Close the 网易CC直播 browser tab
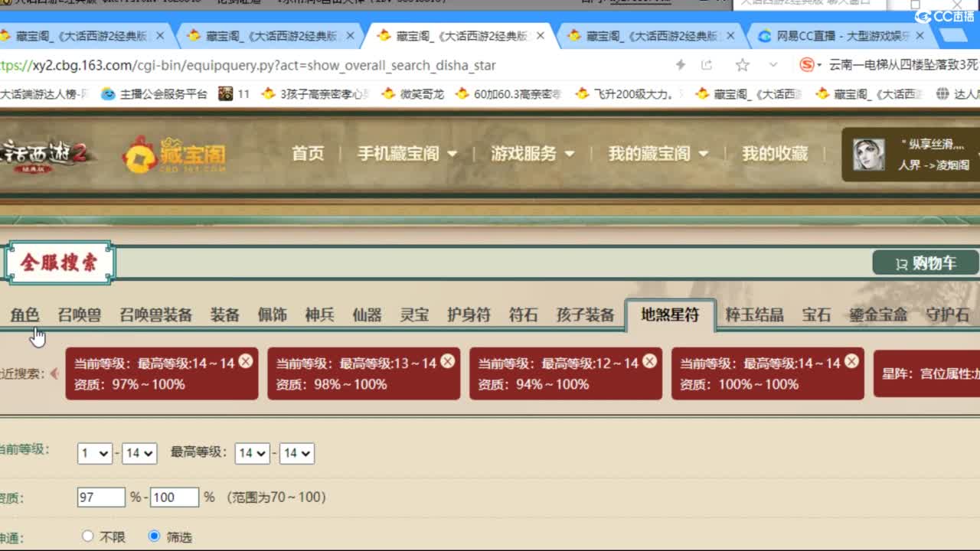The image size is (980, 551). click(920, 35)
